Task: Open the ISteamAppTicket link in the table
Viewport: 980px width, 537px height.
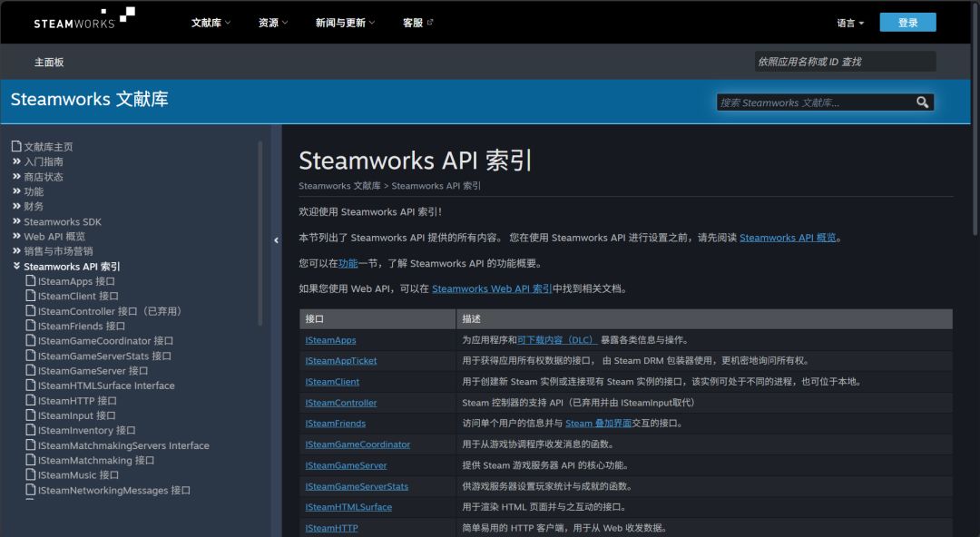Action: pyautogui.click(x=341, y=361)
